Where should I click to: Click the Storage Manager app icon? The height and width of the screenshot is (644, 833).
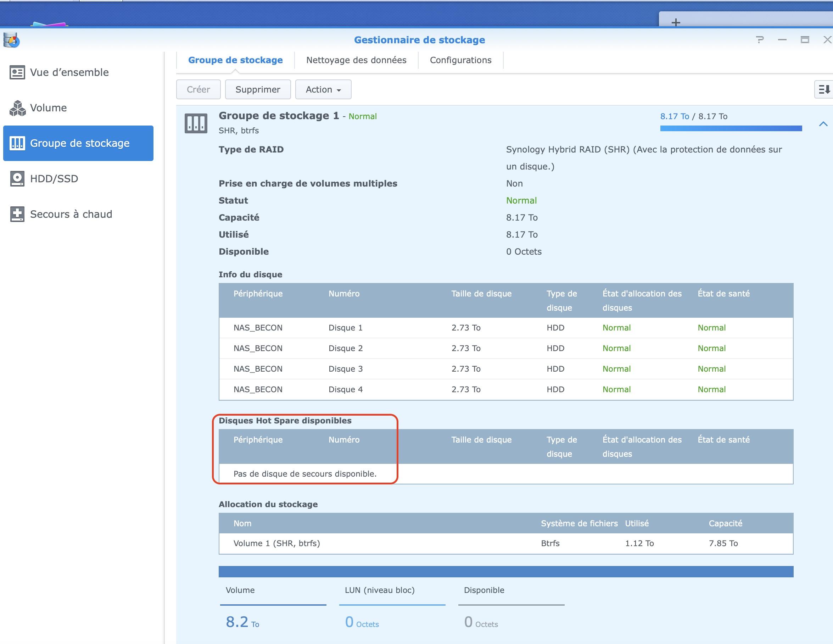[11, 40]
